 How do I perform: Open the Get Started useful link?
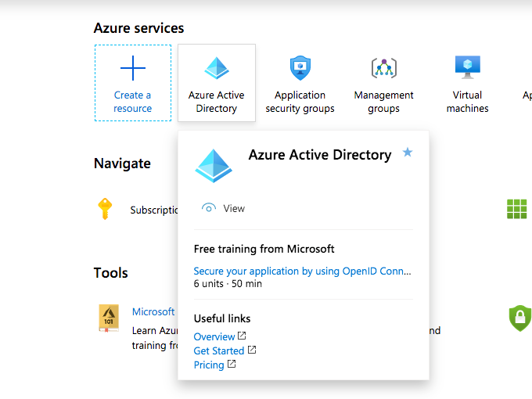pyautogui.click(x=219, y=350)
